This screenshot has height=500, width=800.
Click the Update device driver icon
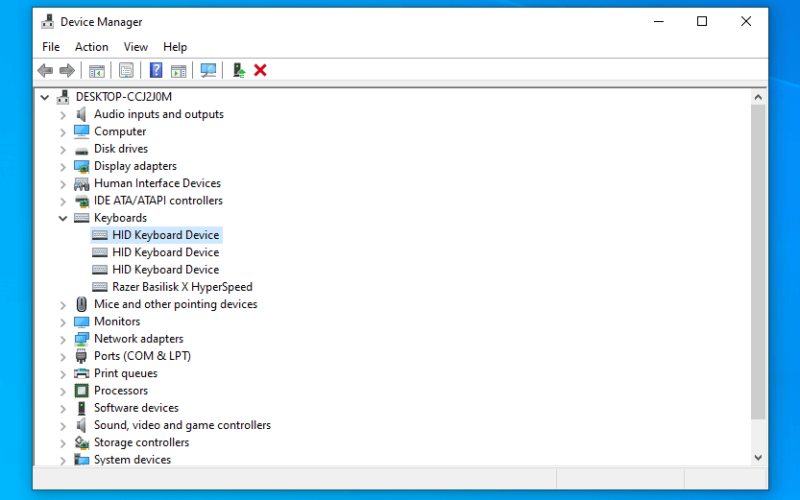(239, 70)
